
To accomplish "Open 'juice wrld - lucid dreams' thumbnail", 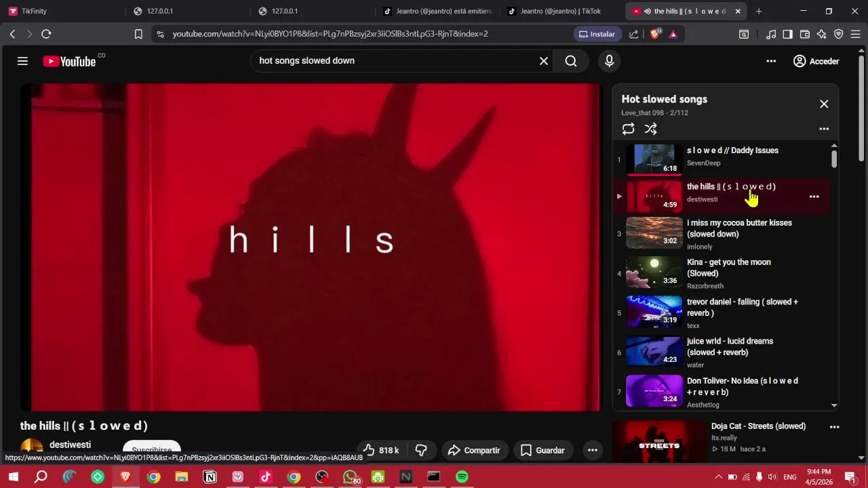I will (654, 352).
